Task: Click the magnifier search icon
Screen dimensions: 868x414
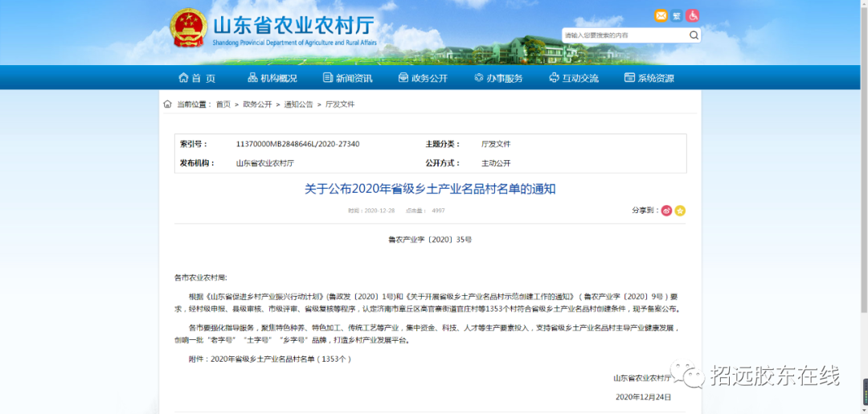Action: 693,35
